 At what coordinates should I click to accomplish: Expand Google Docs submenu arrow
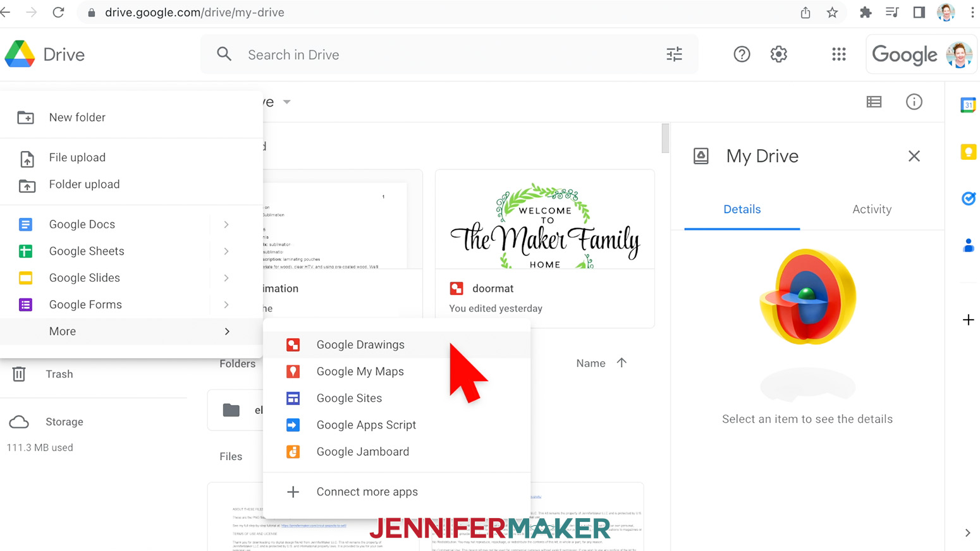[x=226, y=224]
